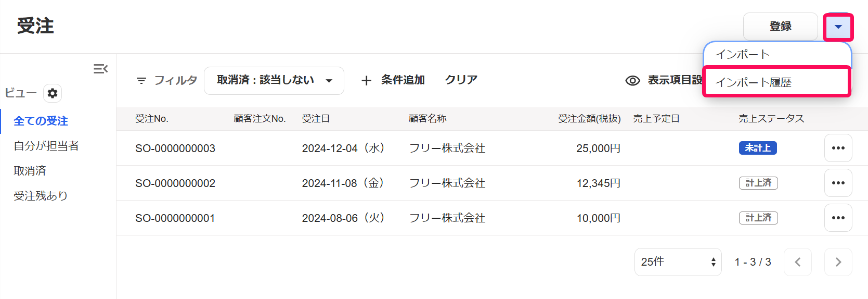
Task: Click the dropdown arrow next to 登録
Action: point(838,27)
